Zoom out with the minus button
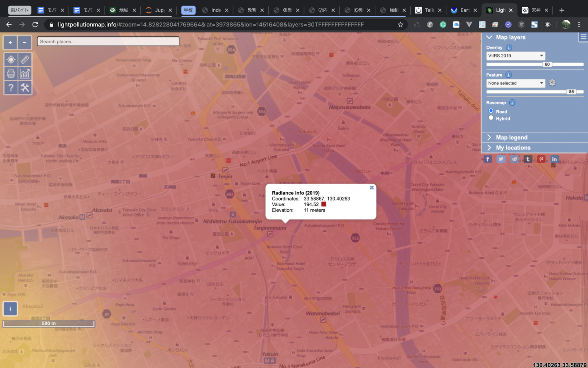 pyautogui.click(x=24, y=43)
